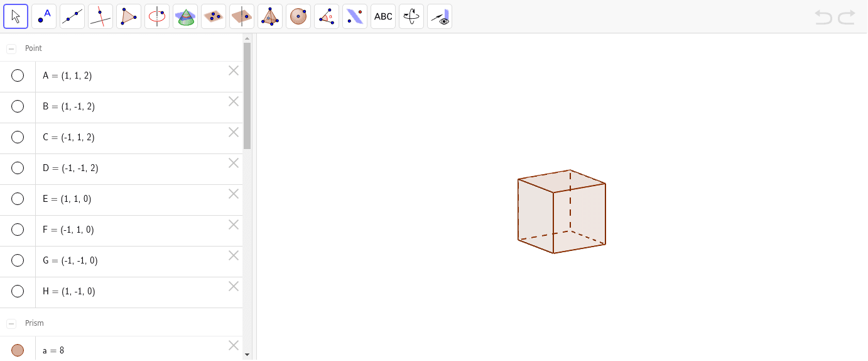This screenshot has height=361, width=868.
Task: Toggle visibility of point A
Action: click(x=18, y=75)
